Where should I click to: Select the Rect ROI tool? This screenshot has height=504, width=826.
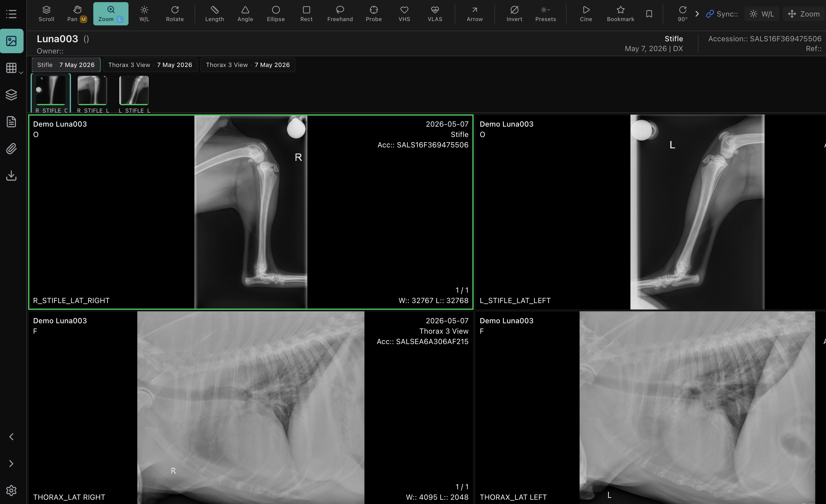306,14
